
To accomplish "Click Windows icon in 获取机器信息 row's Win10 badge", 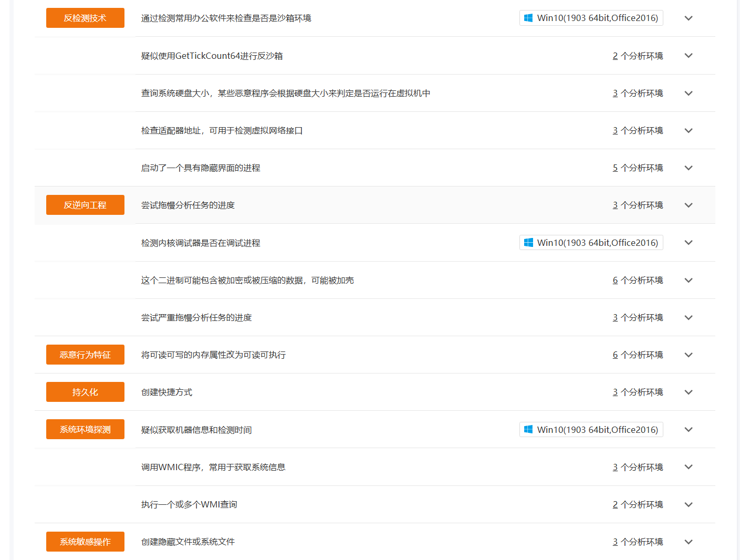I will point(528,430).
